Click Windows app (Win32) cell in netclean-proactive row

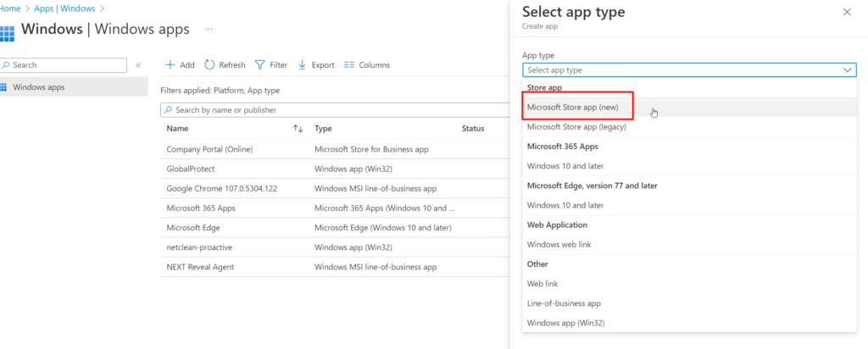[x=354, y=247]
